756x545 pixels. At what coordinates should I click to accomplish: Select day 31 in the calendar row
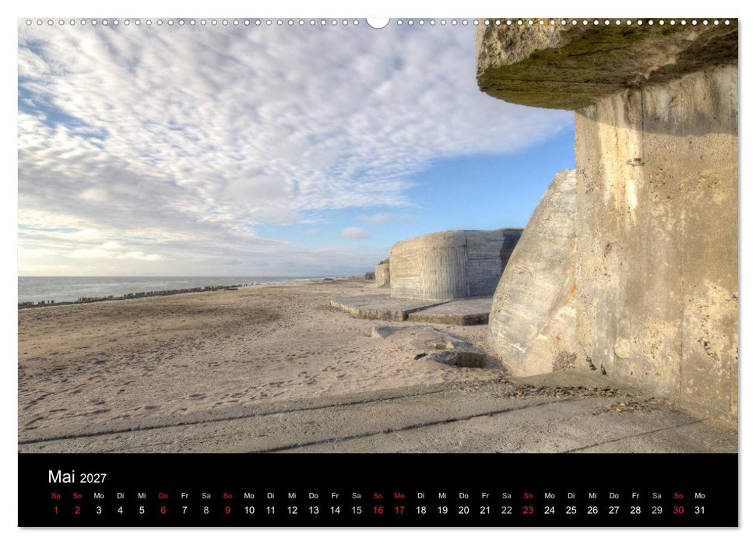pos(700,510)
